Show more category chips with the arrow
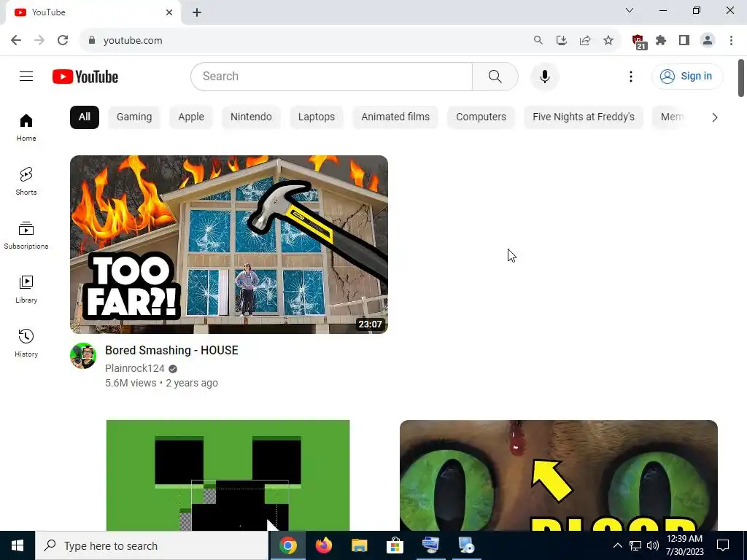Screen dimensions: 747x560 (x=714, y=117)
